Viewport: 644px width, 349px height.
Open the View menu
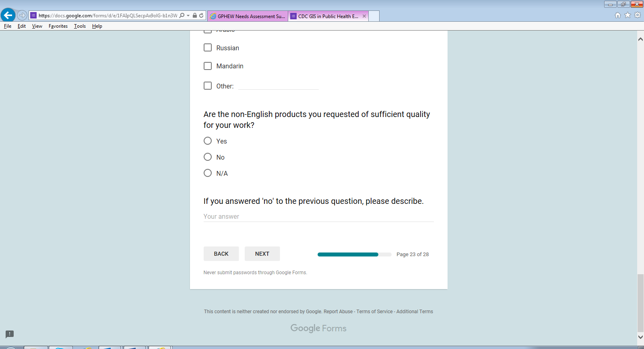[37, 26]
